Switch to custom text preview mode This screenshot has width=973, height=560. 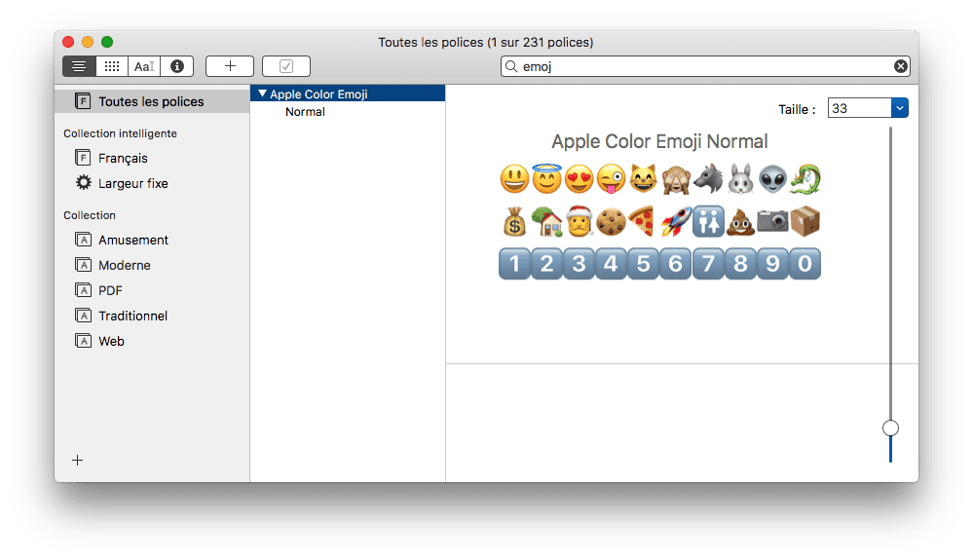pos(144,66)
